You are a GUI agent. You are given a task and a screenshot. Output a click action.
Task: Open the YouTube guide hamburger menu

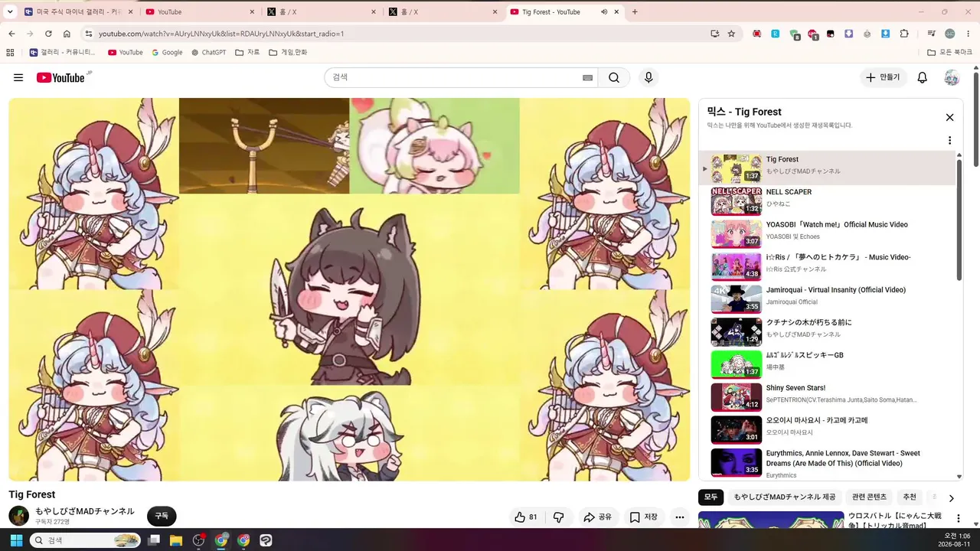pyautogui.click(x=18, y=77)
